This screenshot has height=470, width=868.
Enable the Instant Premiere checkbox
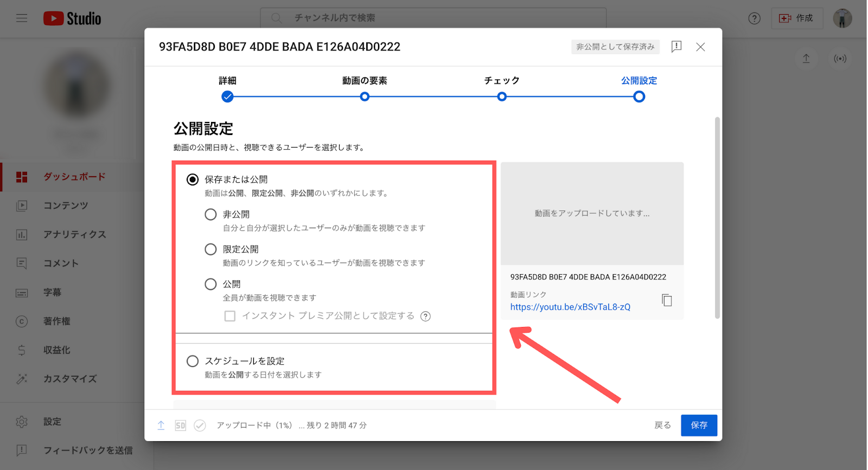click(230, 316)
